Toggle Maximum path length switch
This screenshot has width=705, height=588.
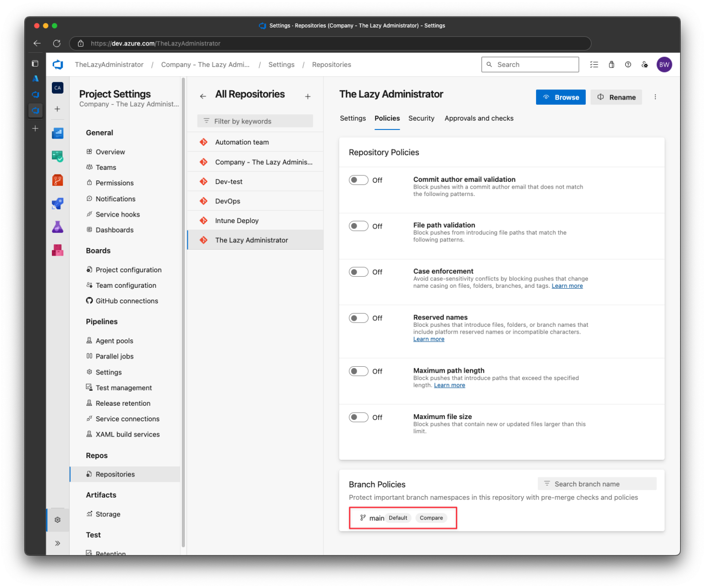coord(358,371)
